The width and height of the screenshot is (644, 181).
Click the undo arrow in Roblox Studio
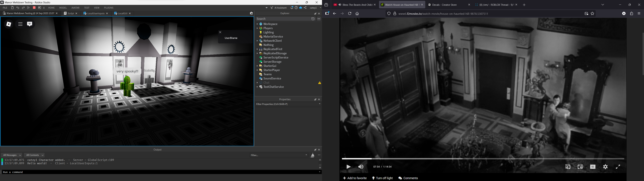pyautogui.click(x=18, y=8)
